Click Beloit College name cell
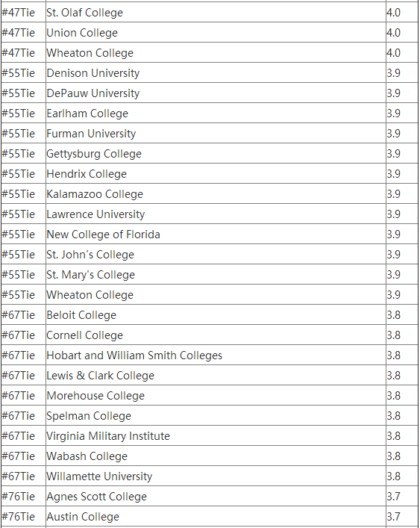 pos(216,315)
